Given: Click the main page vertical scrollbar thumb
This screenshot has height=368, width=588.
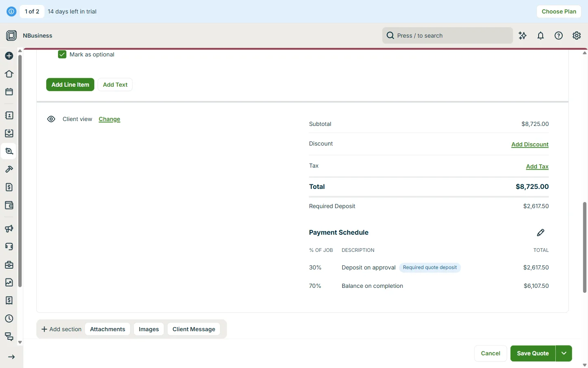Looking at the screenshot, I should [x=585, y=247].
